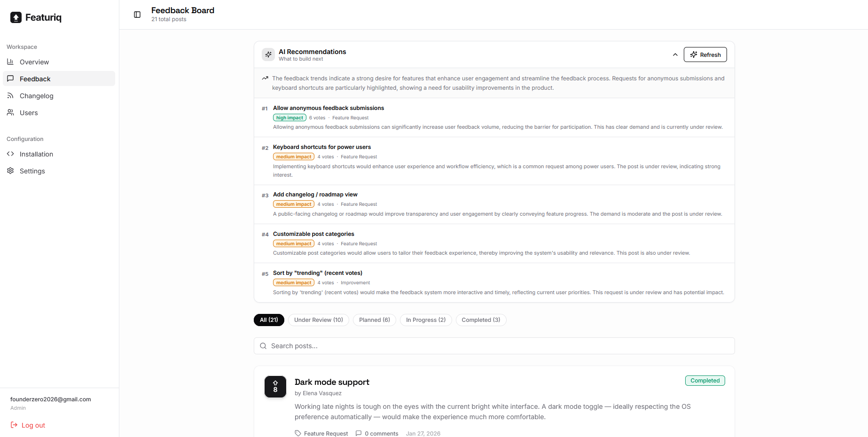Screen dimensions: 868x437
Task: Upvote the Dark mode support post
Action: click(x=275, y=387)
